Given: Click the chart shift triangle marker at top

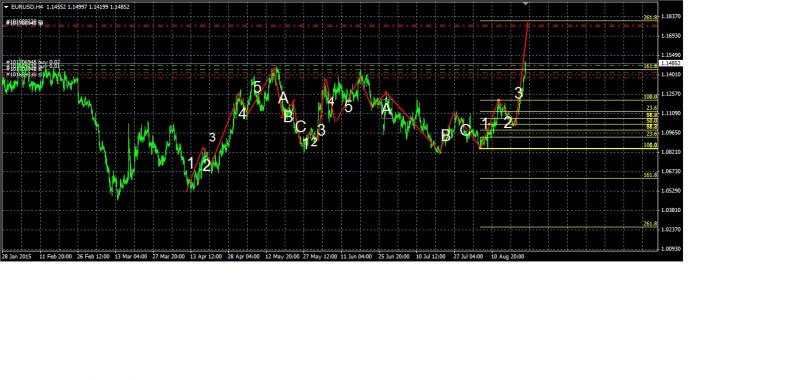Looking at the screenshot, I should [x=526, y=4].
